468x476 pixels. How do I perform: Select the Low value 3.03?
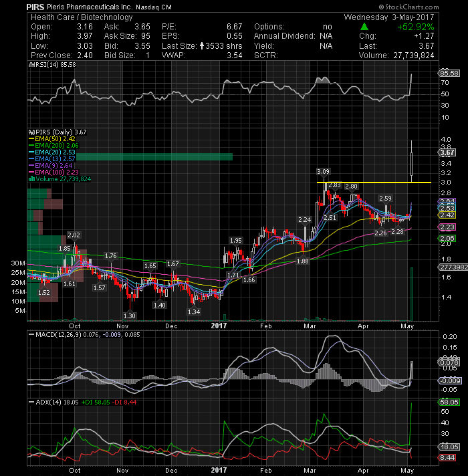(85, 46)
